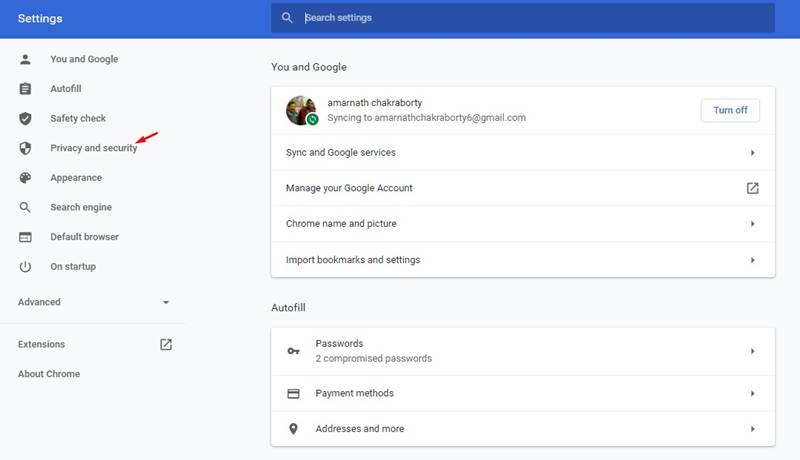This screenshot has width=800, height=460.
Task: Click the amarnath chakraborty profile avatar
Action: (x=301, y=110)
